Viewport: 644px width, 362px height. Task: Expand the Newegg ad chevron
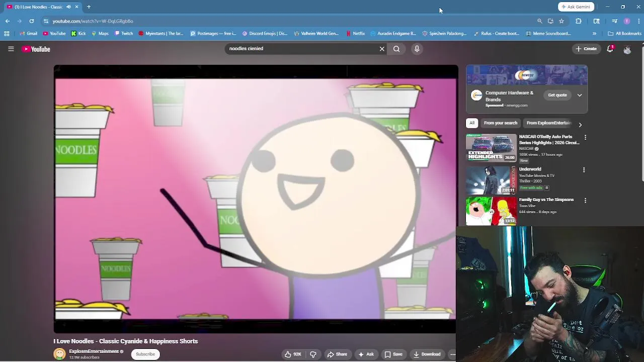point(580,95)
